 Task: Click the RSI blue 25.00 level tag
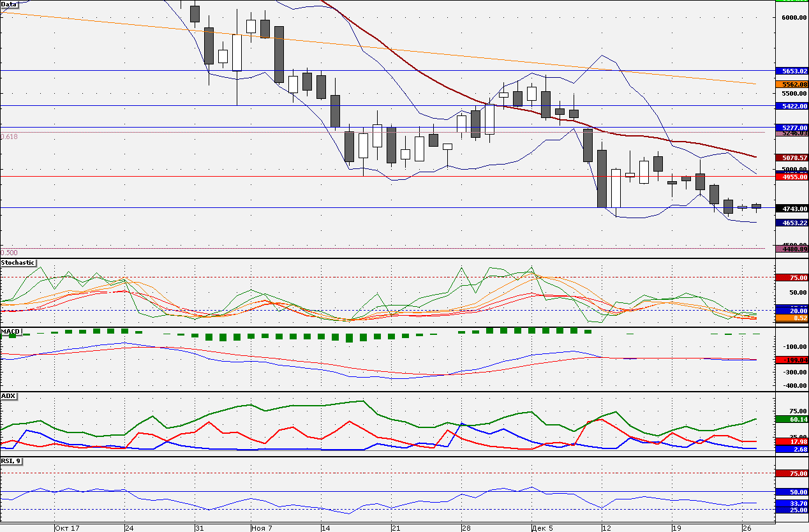pyautogui.click(x=791, y=510)
